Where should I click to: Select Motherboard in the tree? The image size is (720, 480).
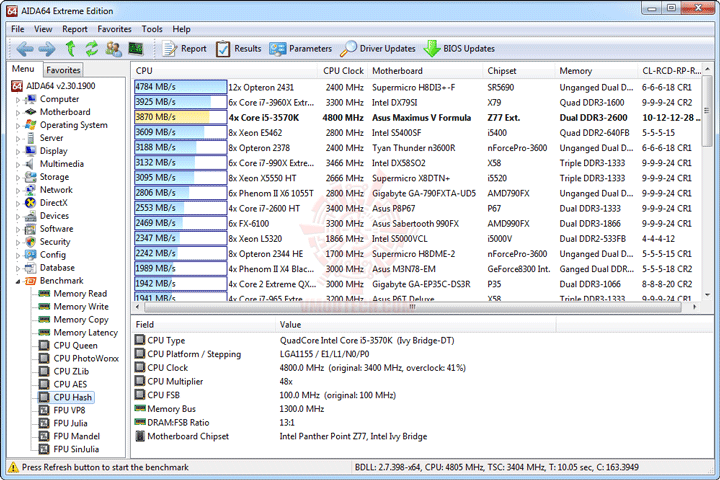pos(65,112)
